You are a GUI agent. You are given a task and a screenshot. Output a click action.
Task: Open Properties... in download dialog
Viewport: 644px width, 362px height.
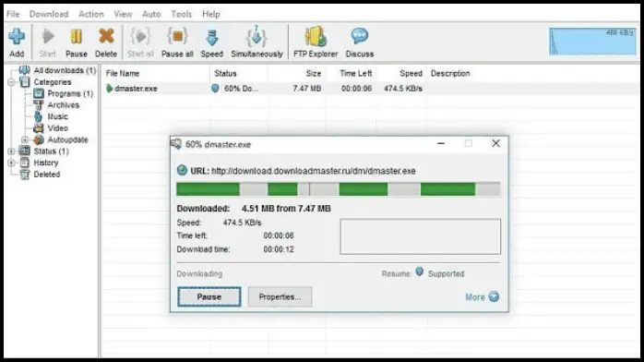280,296
